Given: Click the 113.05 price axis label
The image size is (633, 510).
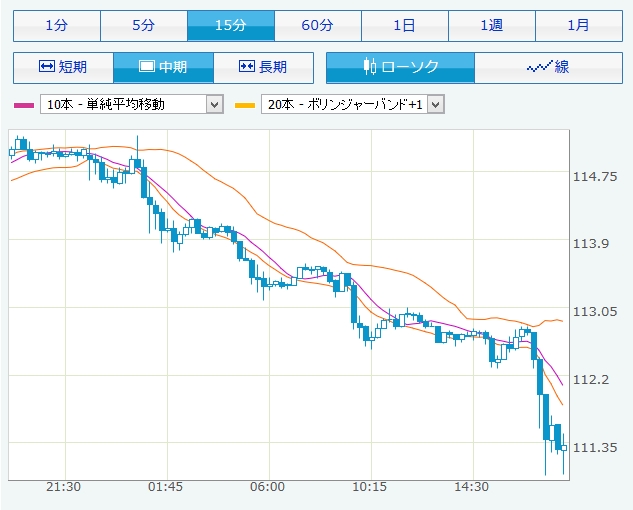Looking at the screenshot, I should click(595, 311).
